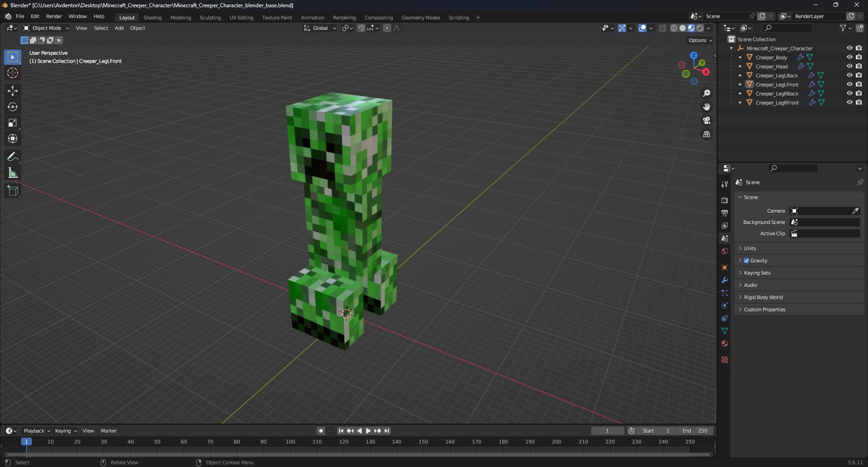Toggle snapping magnet button

point(361,28)
